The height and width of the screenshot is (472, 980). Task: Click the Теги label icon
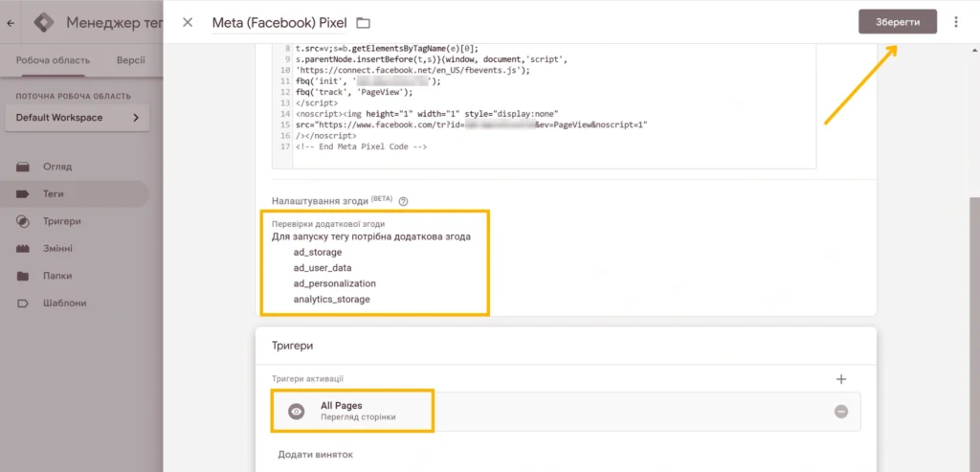[x=23, y=193]
